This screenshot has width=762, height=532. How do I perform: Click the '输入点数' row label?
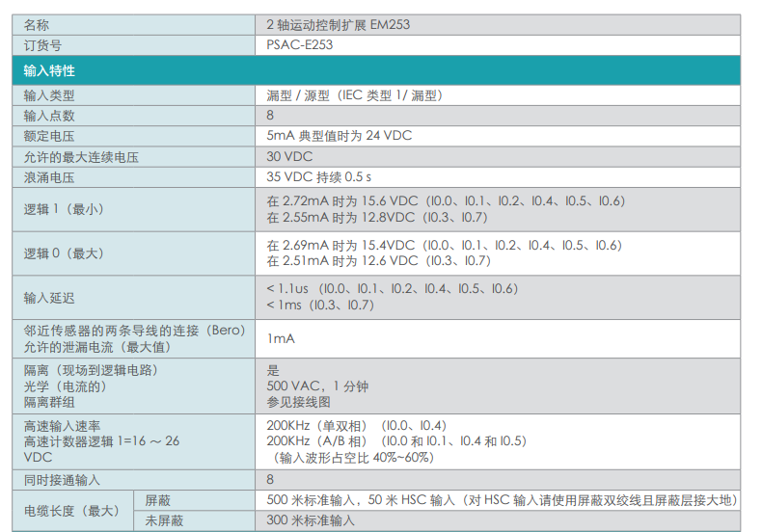[x=49, y=116]
